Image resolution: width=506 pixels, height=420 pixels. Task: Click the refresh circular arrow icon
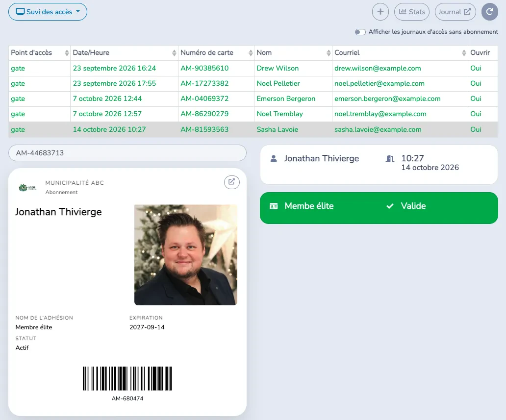coord(489,12)
